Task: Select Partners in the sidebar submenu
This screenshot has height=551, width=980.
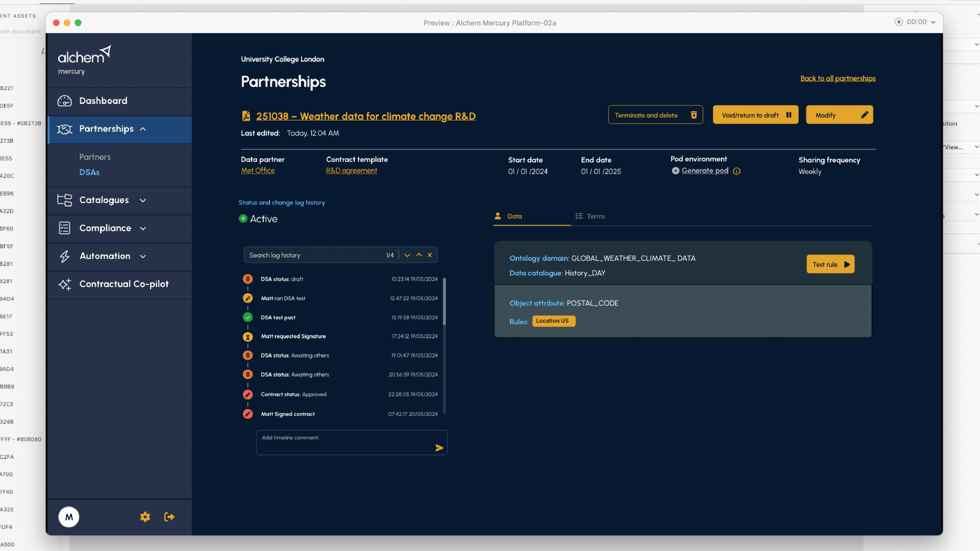Action: 95,157
